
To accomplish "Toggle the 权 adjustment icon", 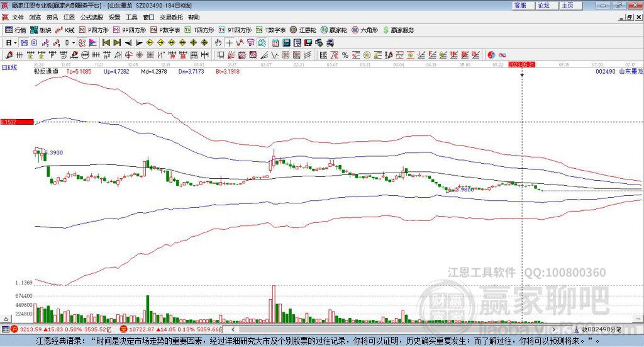I will [x=82, y=43].
